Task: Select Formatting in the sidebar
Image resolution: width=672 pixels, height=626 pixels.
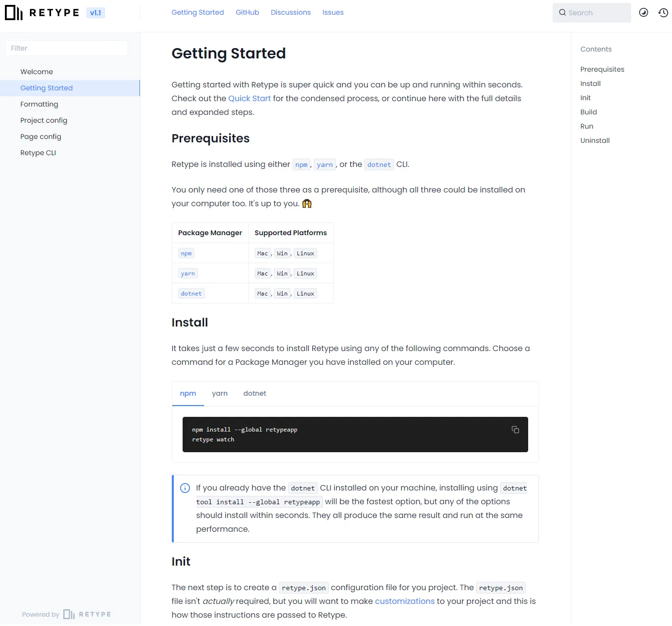Action: click(x=39, y=104)
